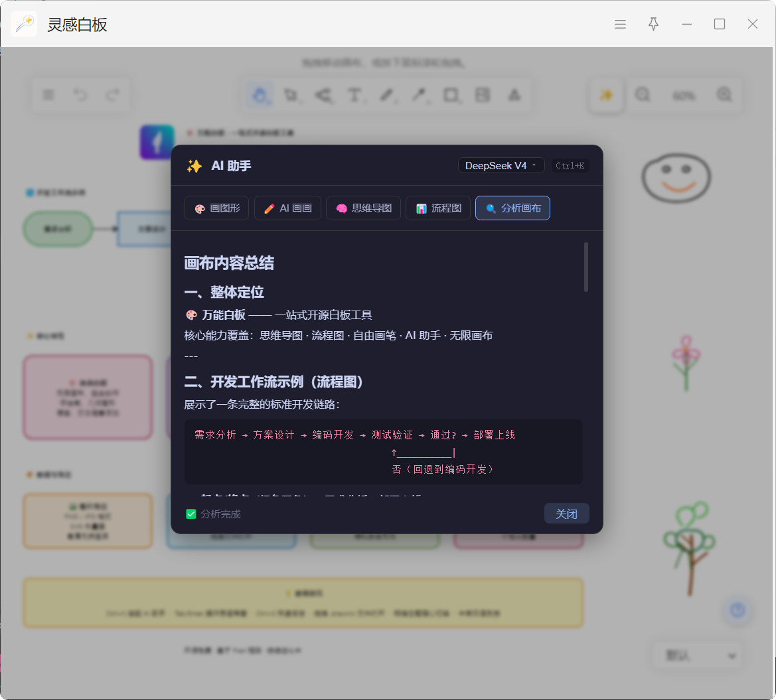Select the pencil drawing tool
The image size is (776, 700).
pyautogui.click(x=387, y=95)
